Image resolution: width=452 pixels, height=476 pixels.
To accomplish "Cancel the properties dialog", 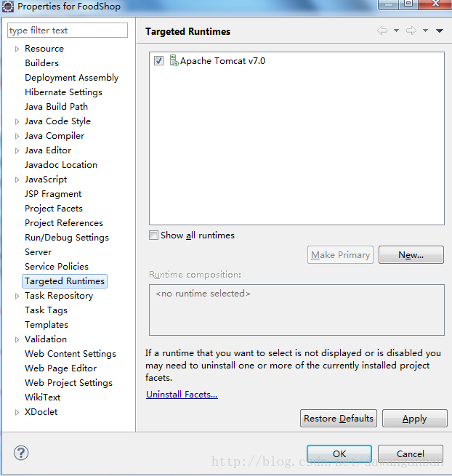I will [x=411, y=454].
